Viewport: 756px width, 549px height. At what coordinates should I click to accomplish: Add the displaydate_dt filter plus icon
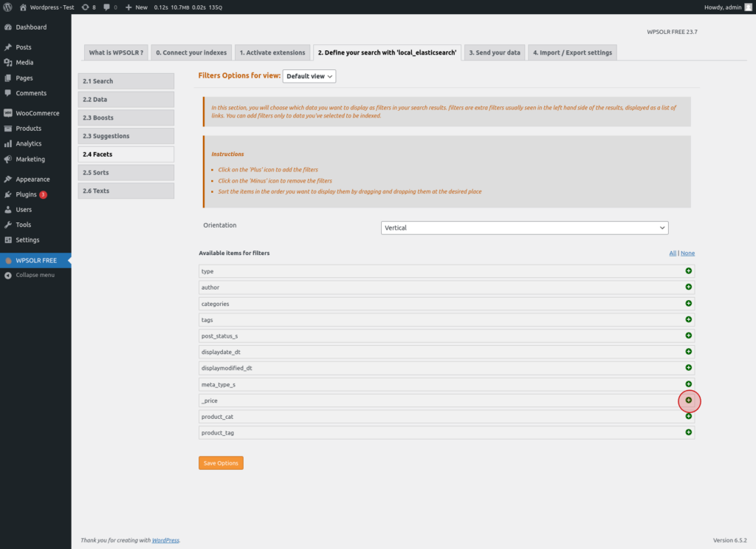click(x=689, y=352)
